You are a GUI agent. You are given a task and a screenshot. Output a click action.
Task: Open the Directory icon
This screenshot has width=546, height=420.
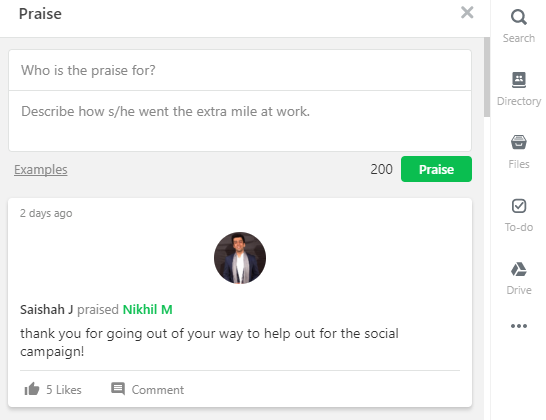coord(518,80)
